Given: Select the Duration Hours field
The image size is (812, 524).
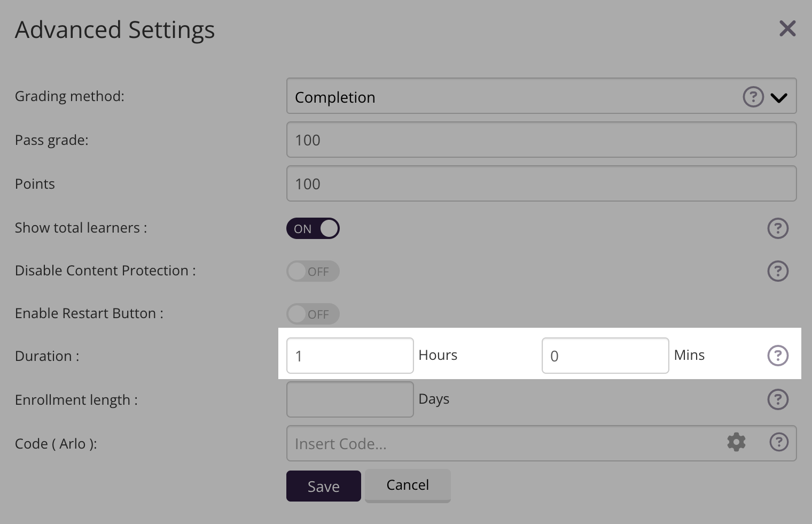Looking at the screenshot, I should tap(350, 356).
